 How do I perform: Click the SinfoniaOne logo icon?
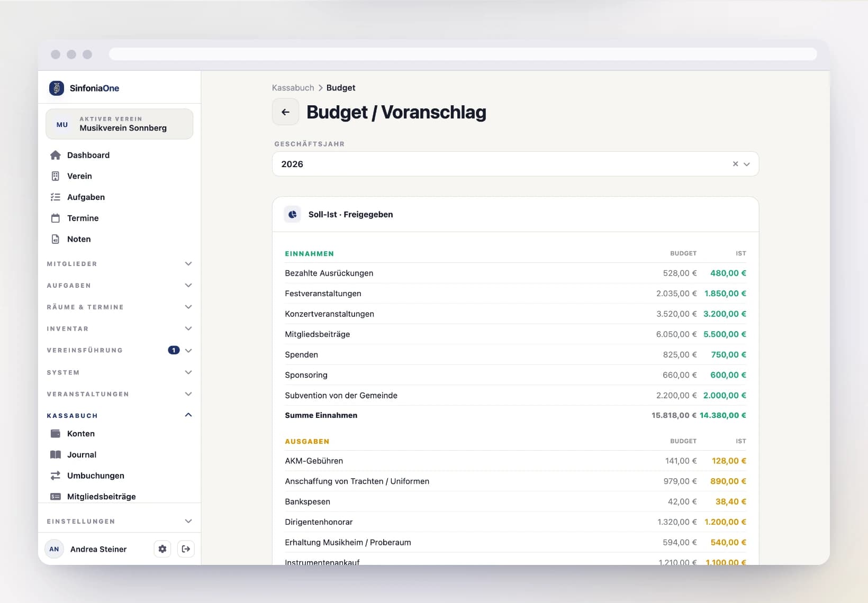coord(57,88)
